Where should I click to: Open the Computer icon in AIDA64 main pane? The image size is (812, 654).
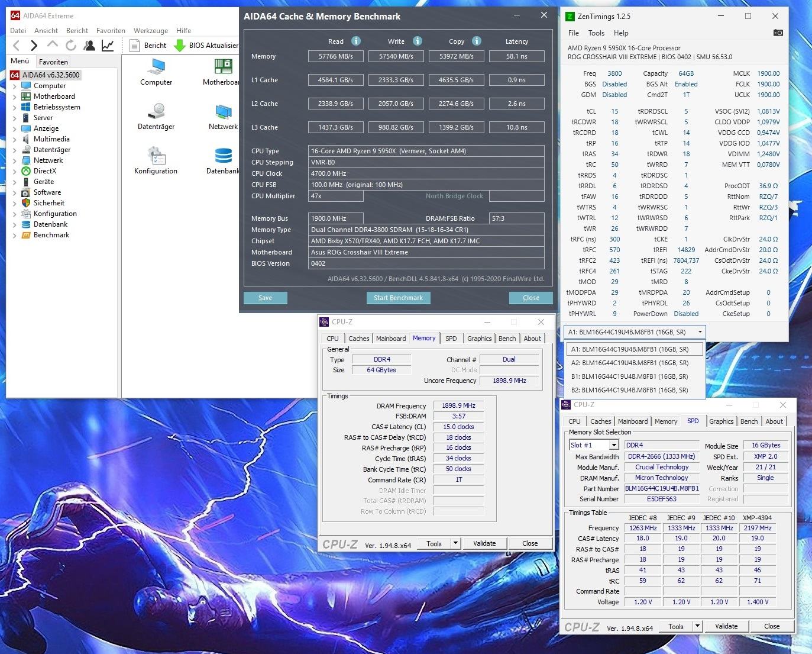tap(156, 72)
